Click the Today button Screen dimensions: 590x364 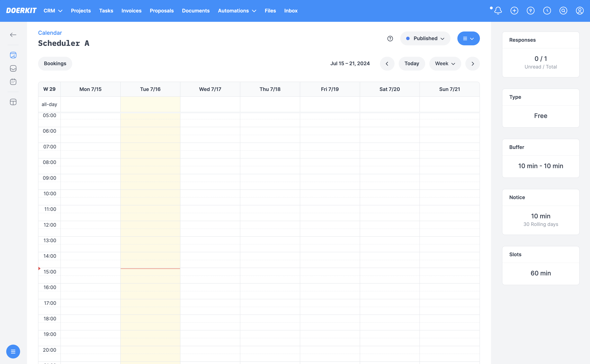(x=412, y=63)
